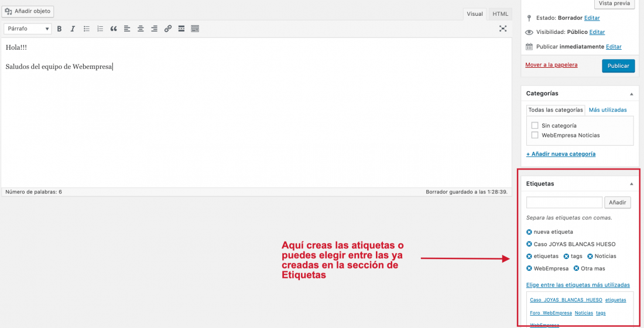Toggle bold formatting in editor toolbar
This screenshot has height=328, width=644.
tap(59, 29)
